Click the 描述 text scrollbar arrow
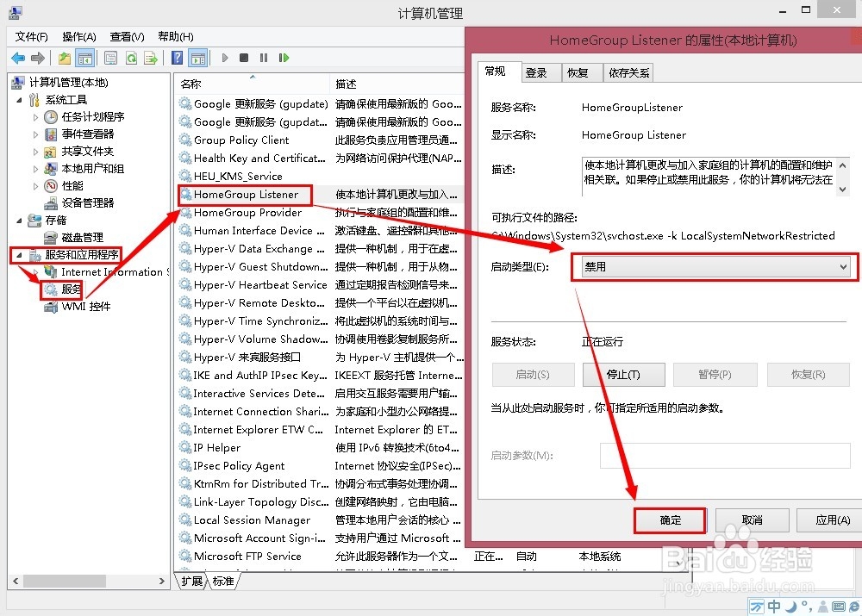This screenshot has width=862, height=616. point(842,167)
